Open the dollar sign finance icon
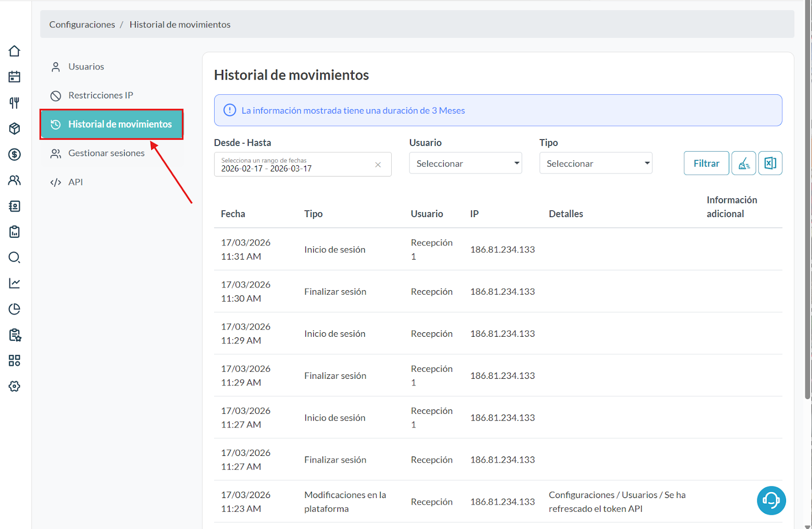 14,154
